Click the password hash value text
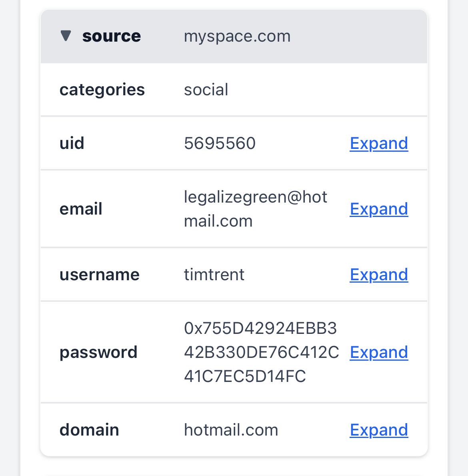The image size is (468, 476). coord(261,352)
